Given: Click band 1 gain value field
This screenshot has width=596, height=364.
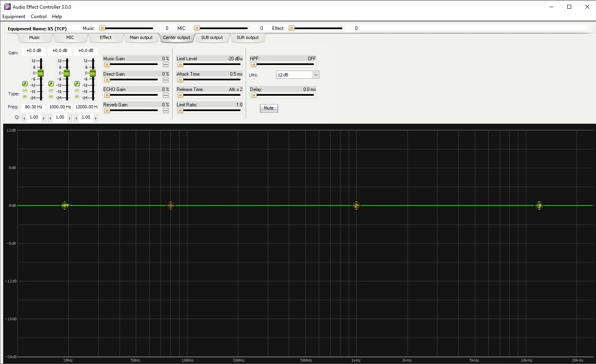Looking at the screenshot, I should point(34,51).
